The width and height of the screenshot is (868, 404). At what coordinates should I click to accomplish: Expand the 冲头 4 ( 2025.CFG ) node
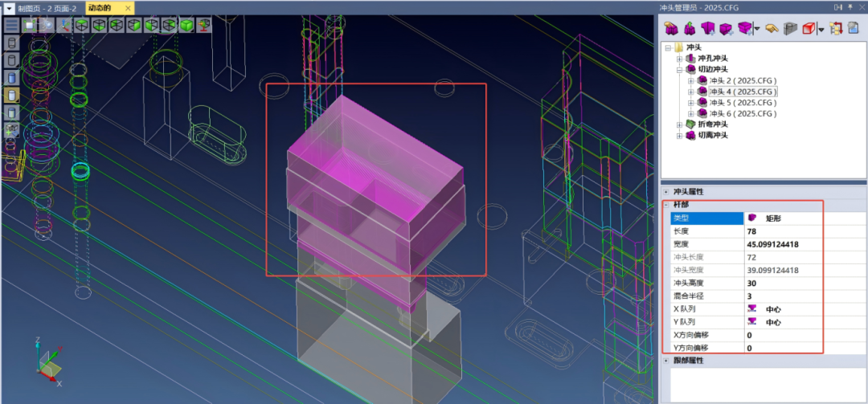691,92
